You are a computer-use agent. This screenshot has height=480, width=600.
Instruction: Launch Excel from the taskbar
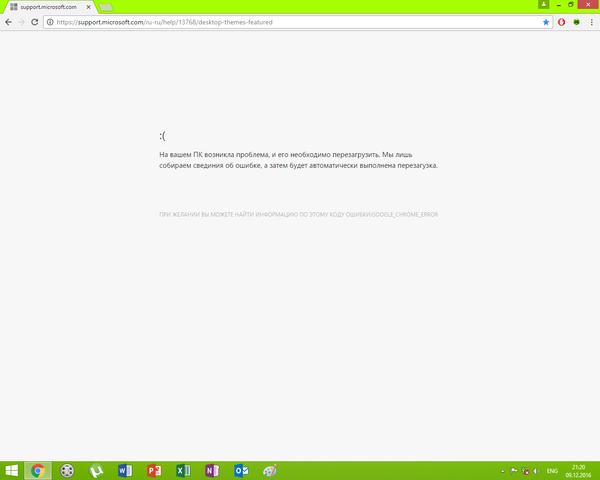(x=183, y=470)
